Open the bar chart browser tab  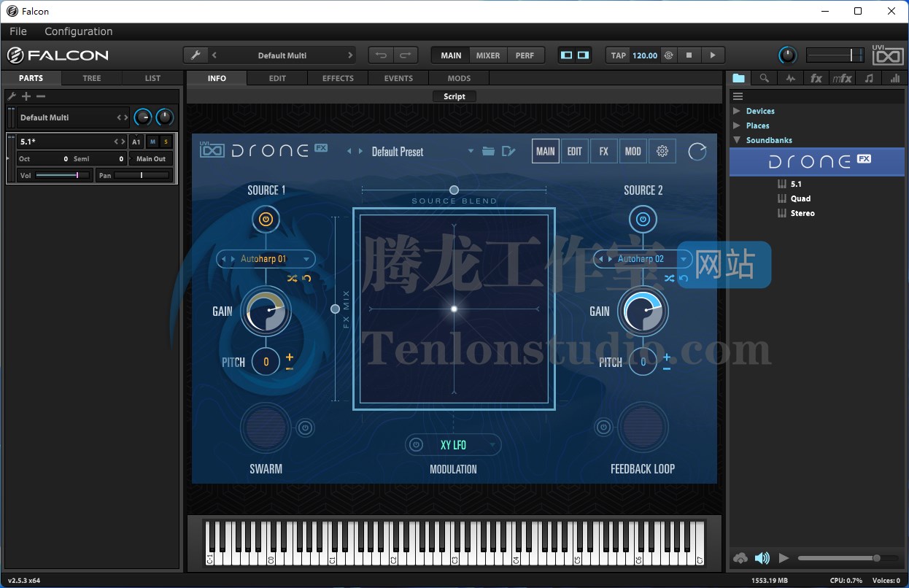click(894, 78)
